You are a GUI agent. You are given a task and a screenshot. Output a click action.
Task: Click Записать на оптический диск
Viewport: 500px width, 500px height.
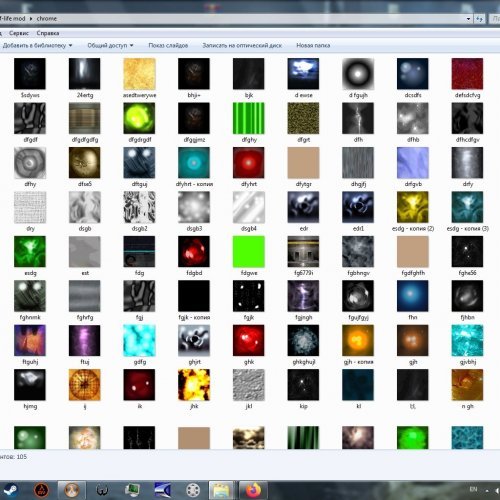242,45
